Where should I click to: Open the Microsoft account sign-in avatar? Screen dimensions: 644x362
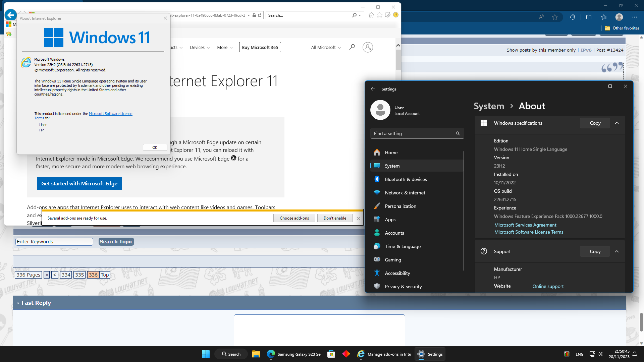coord(368,47)
